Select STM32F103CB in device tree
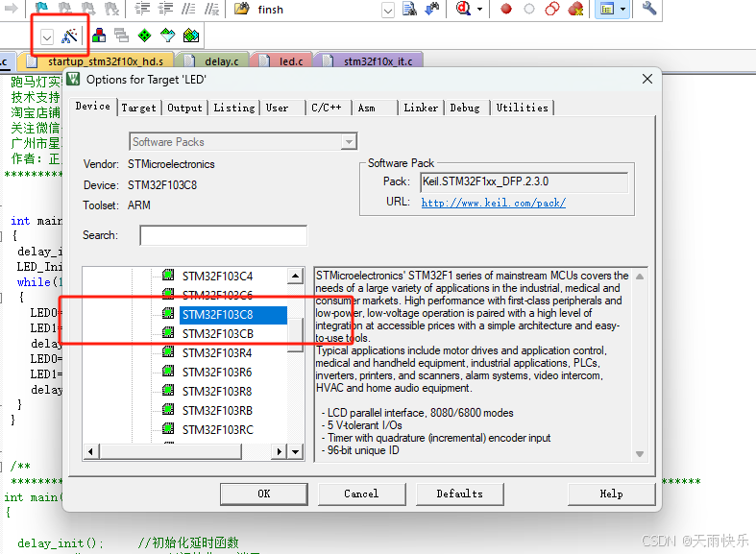The width and height of the screenshot is (756, 554). [x=217, y=333]
